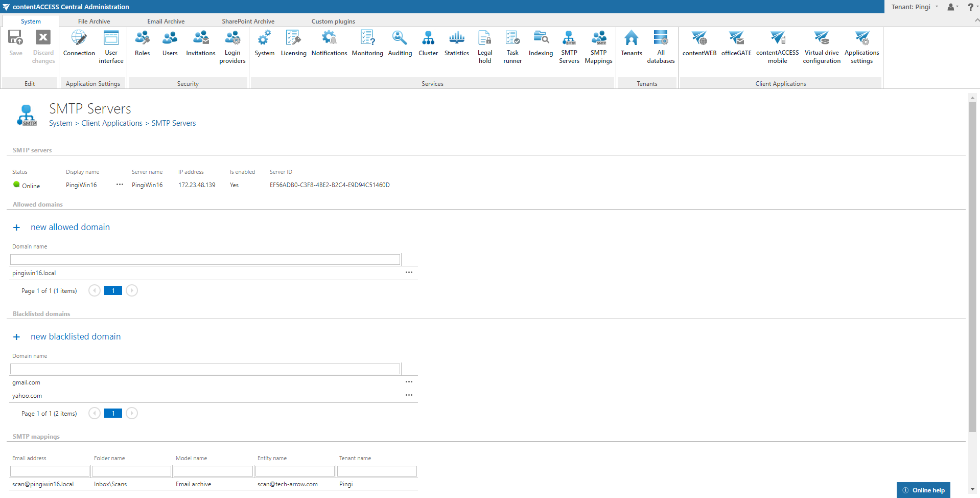Switch to the SharePoint Archive tab
This screenshot has height=498, width=980.
[248, 21]
